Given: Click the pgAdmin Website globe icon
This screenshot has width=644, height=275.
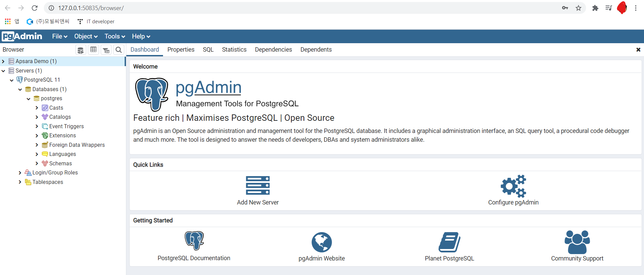Looking at the screenshot, I should 322,242.
